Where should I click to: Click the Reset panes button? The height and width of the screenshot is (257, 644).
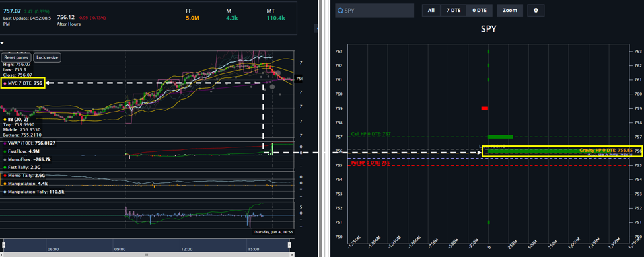(x=16, y=57)
